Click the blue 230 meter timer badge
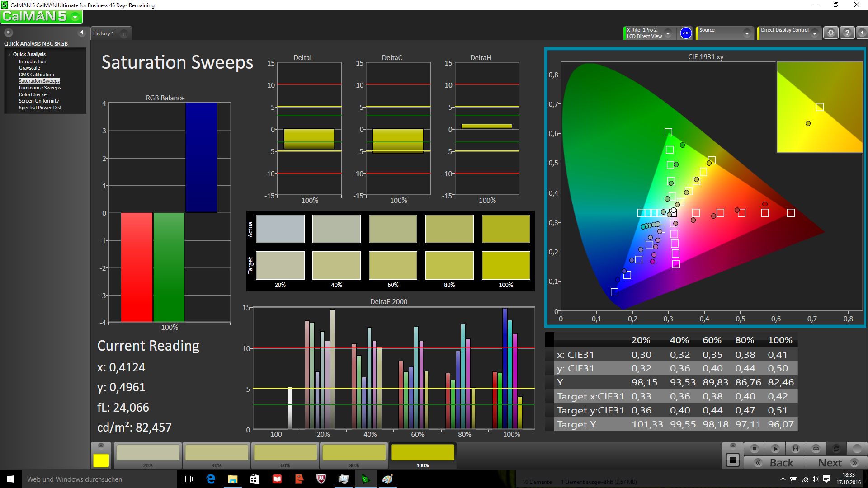This screenshot has height=488, width=868. coord(686,33)
